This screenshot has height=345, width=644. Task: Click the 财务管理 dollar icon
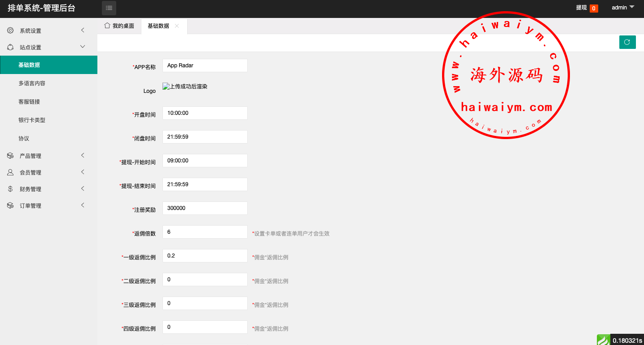[x=10, y=189]
